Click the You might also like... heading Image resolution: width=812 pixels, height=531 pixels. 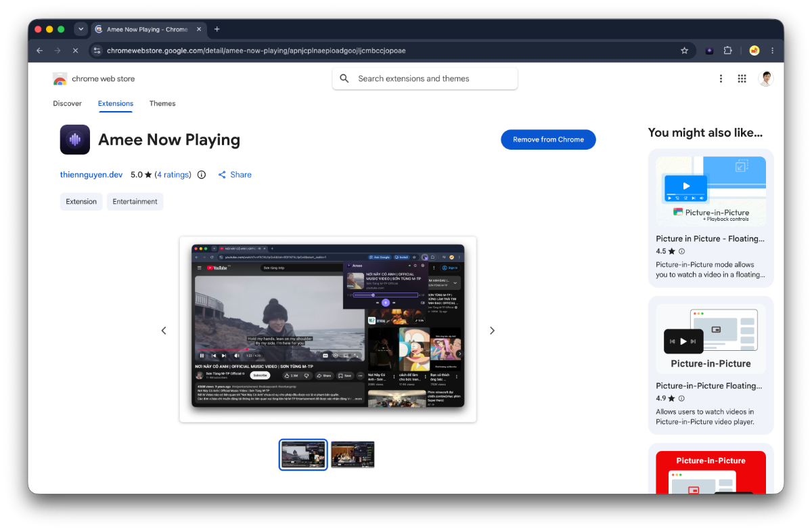705,133
